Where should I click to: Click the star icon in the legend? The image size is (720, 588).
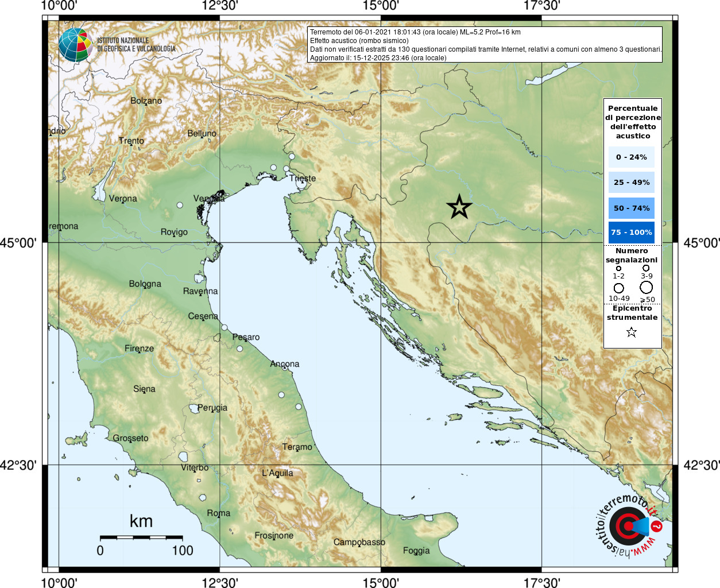click(x=632, y=332)
